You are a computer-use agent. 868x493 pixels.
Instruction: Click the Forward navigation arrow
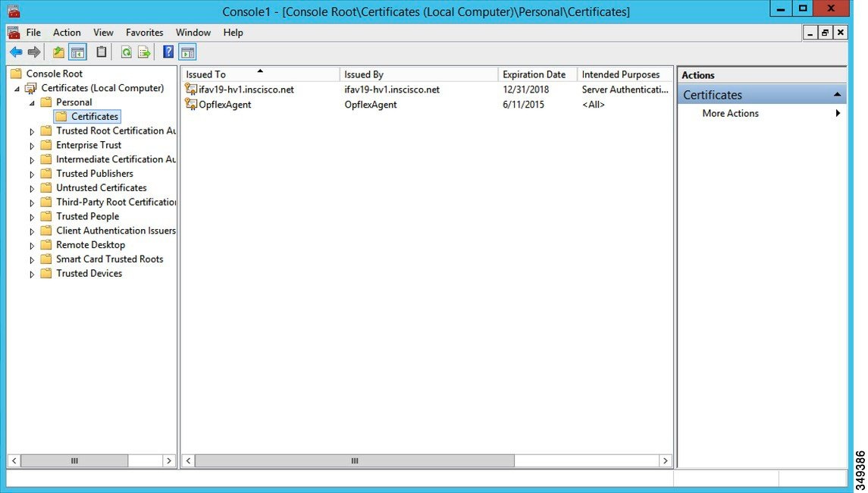(33, 52)
